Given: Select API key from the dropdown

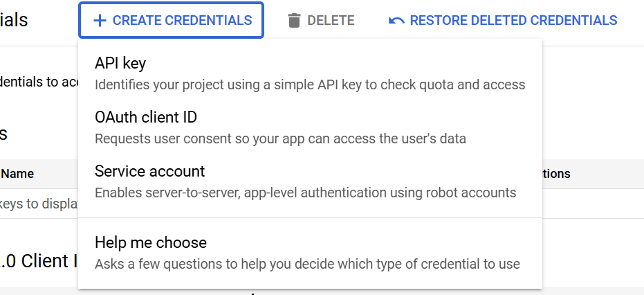Looking at the screenshot, I should [120, 64].
